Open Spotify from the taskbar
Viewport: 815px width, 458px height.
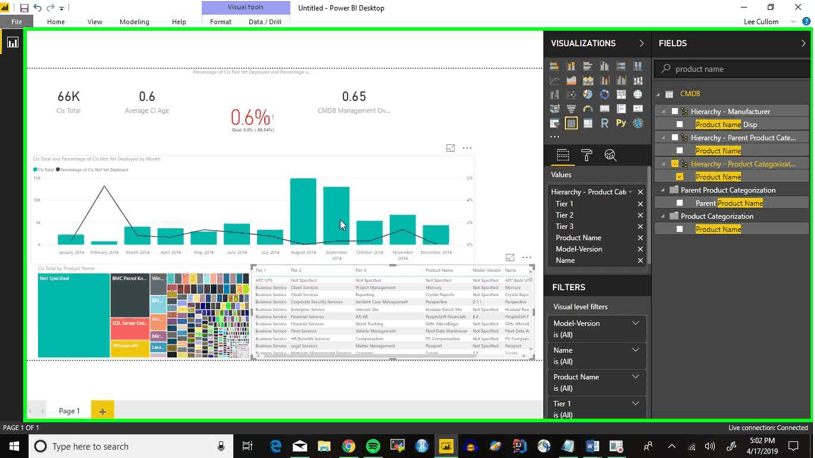[373, 447]
